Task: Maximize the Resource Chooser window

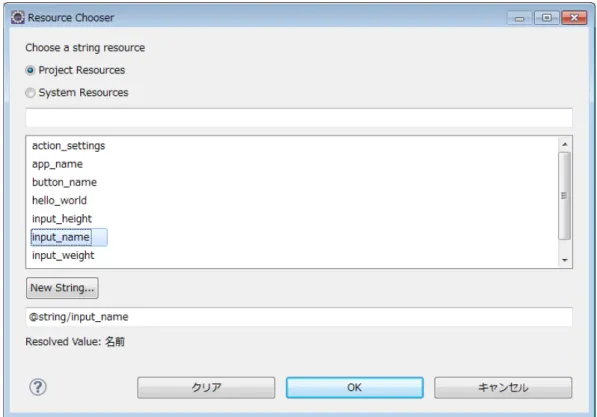Action: point(547,18)
